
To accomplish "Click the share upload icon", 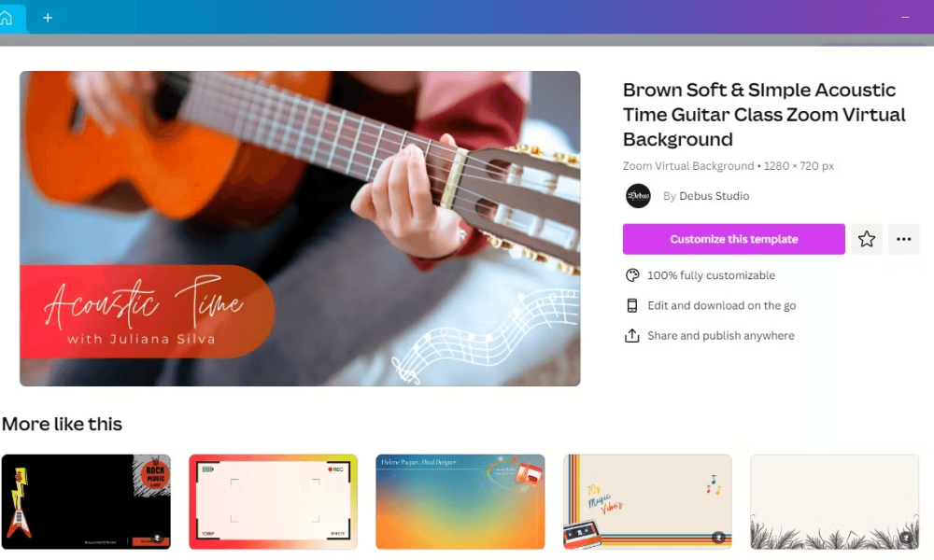I will (632, 336).
